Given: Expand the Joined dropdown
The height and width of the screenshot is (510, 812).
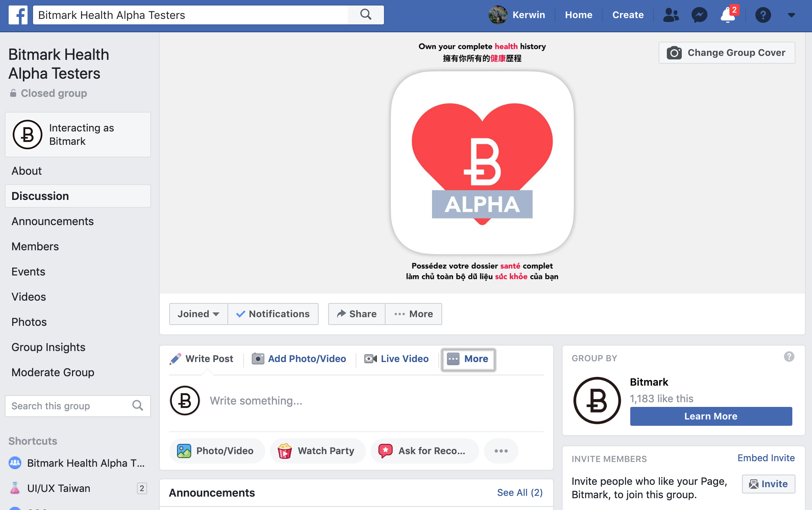Looking at the screenshot, I should 198,314.
